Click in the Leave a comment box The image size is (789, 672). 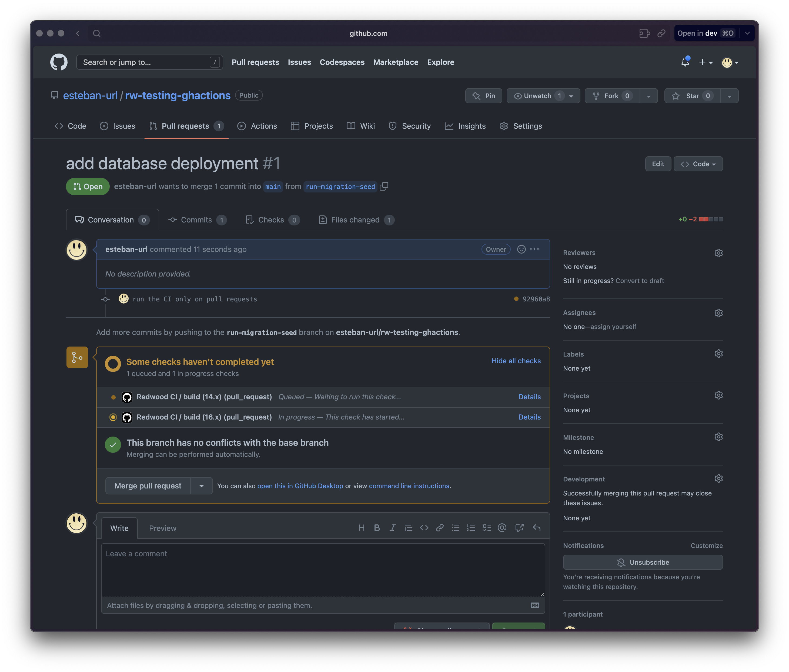(x=323, y=570)
